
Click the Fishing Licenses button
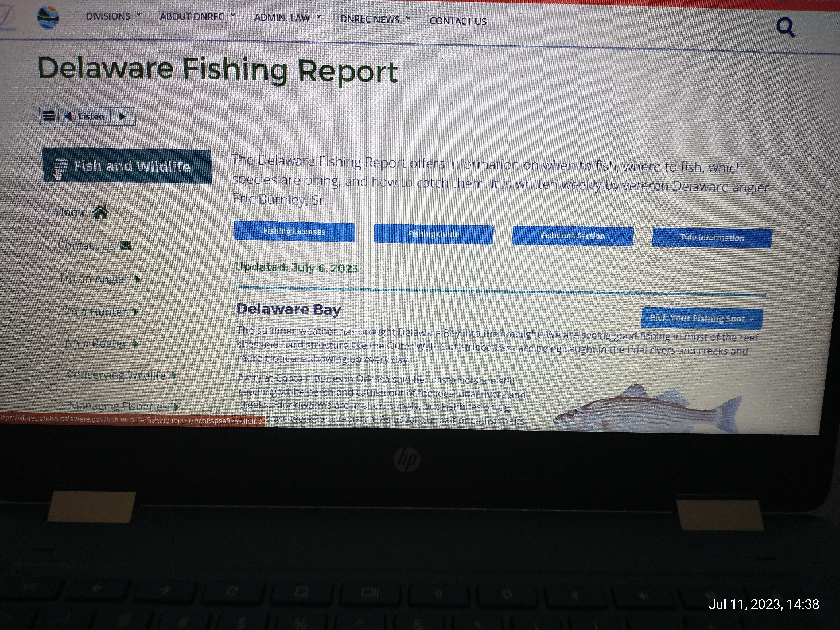[294, 231]
